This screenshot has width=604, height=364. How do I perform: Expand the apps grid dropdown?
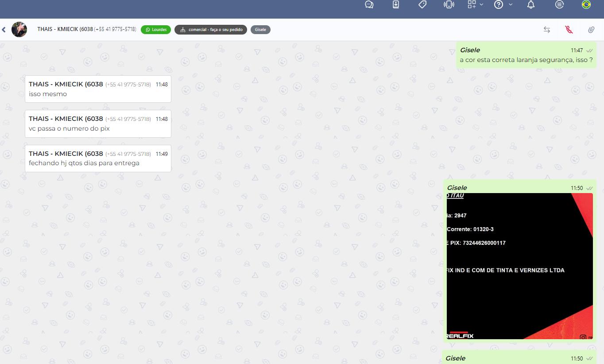point(475,5)
